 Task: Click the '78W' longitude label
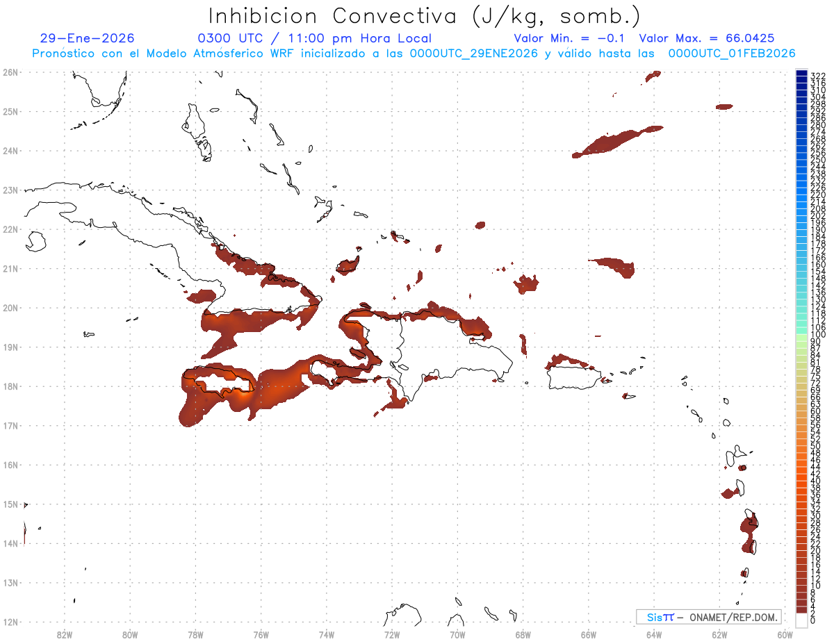click(195, 634)
